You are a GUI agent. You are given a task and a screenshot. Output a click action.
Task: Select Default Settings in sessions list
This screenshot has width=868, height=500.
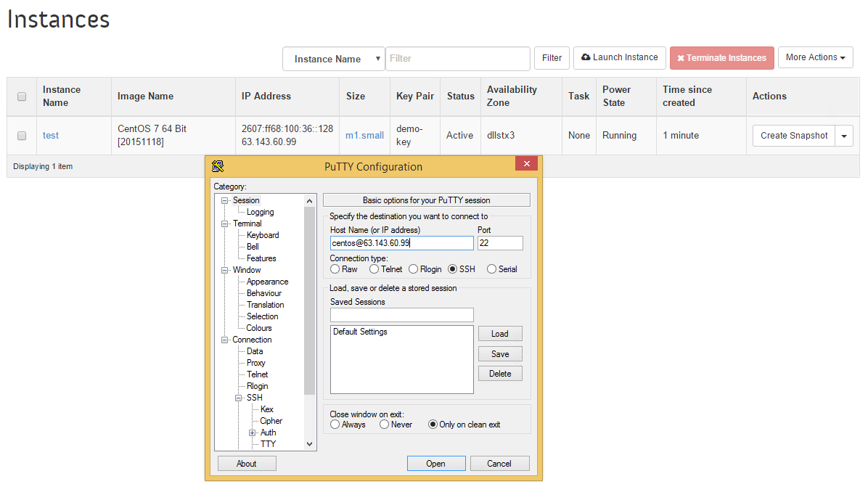(x=361, y=332)
